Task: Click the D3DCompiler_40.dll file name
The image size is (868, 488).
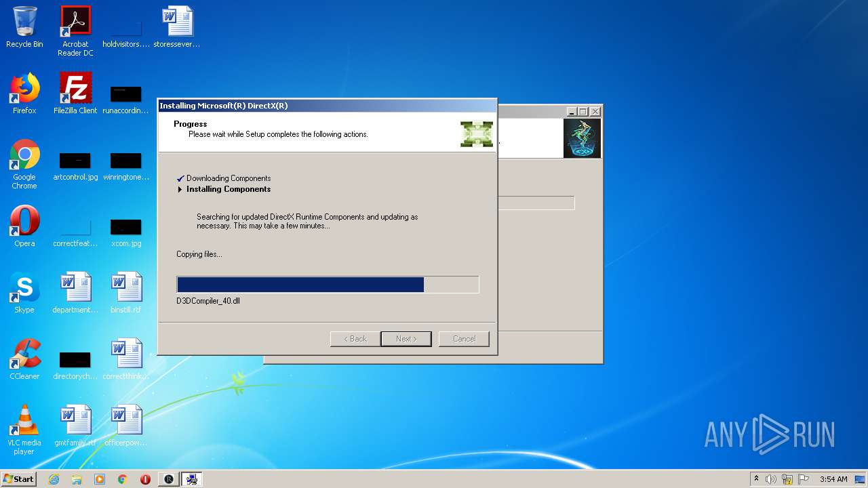Action: point(208,300)
